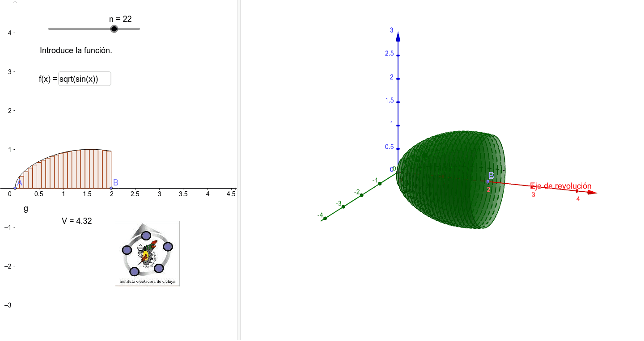
Task: Click the red axis tick labeled 3
Action: click(x=532, y=185)
